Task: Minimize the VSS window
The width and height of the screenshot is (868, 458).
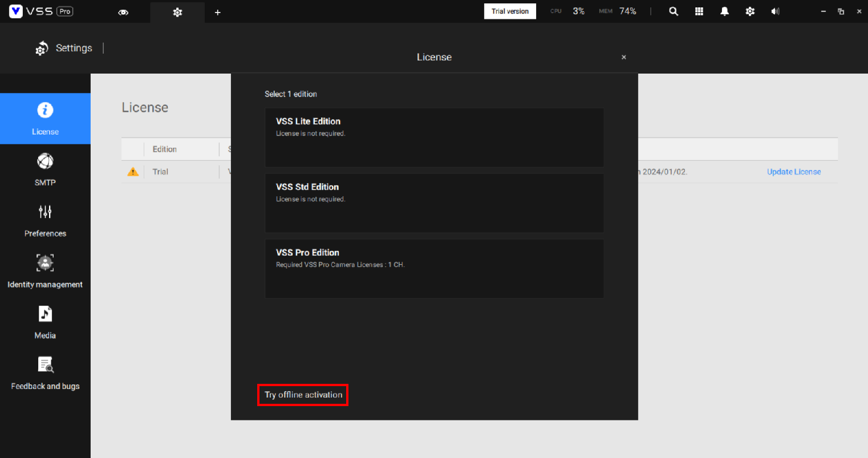Action: (x=824, y=11)
